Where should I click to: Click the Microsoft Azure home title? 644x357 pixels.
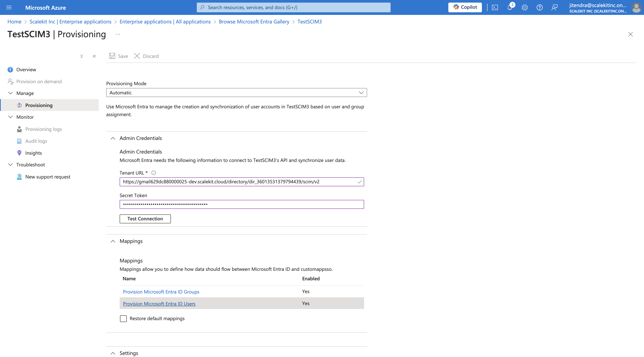45,7
